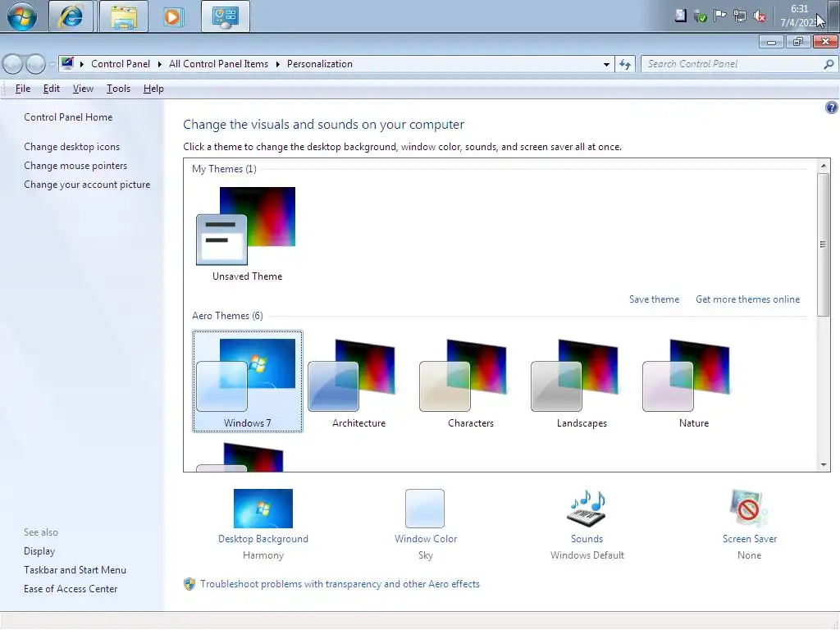
Task: Launch Internet Explorer from the taskbar
Action: [71, 16]
